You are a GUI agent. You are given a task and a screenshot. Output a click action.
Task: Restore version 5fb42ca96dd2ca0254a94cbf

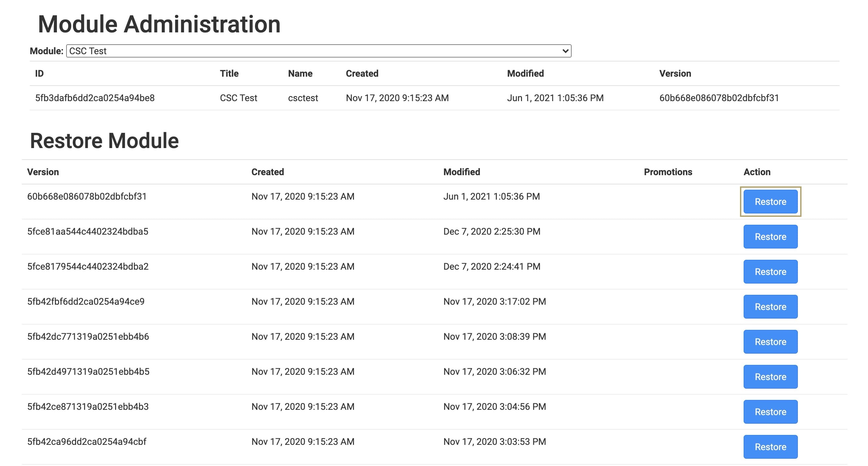(770, 447)
